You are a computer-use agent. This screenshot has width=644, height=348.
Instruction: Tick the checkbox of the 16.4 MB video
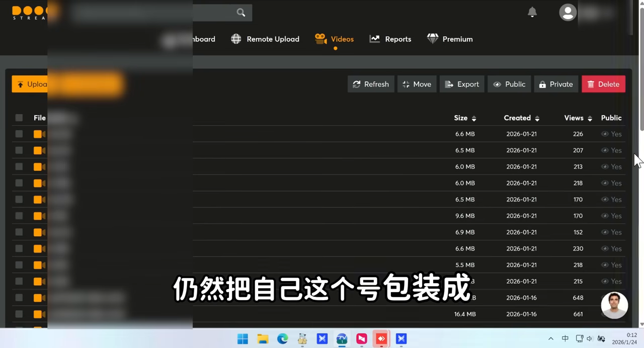[x=19, y=314]
